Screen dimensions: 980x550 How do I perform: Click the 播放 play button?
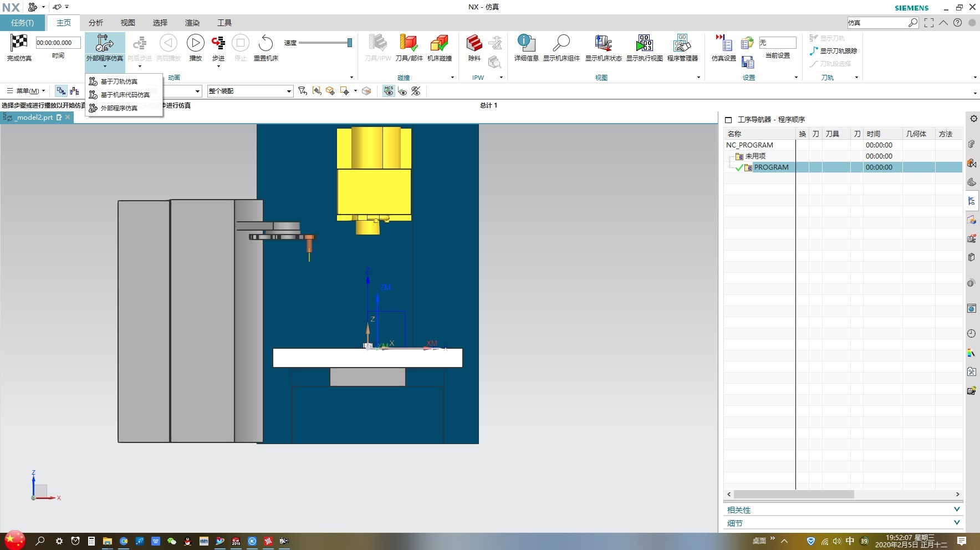[x=195, y=43]
